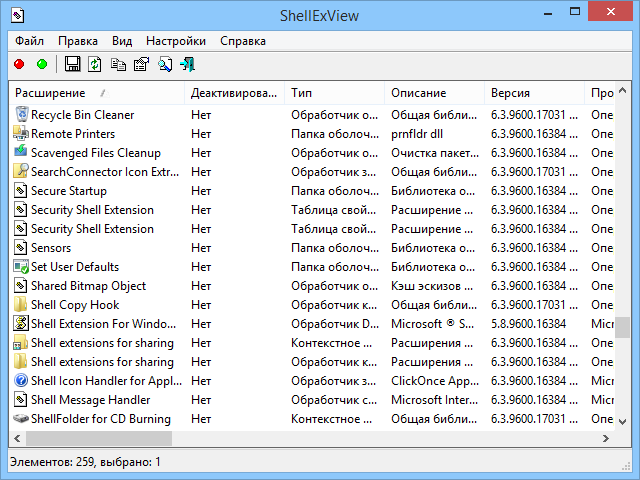The height and width of the screenshot is (480, 640).
Task: Open the Вид menu
Action: click(122, 41)
